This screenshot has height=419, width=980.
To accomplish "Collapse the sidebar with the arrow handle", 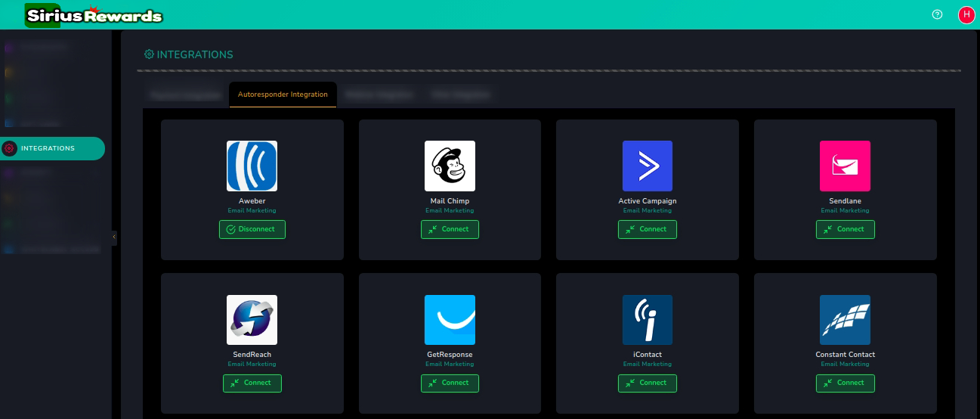I will tap(114, 237).
